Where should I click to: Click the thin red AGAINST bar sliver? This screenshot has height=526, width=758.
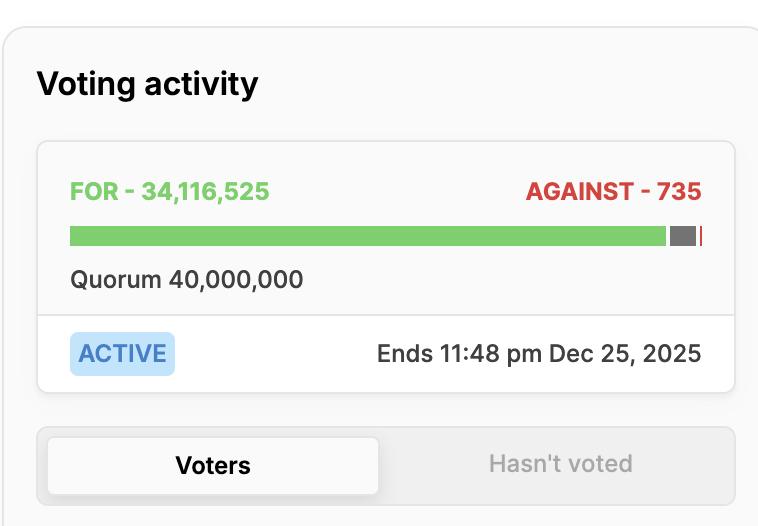coord(701,236)
